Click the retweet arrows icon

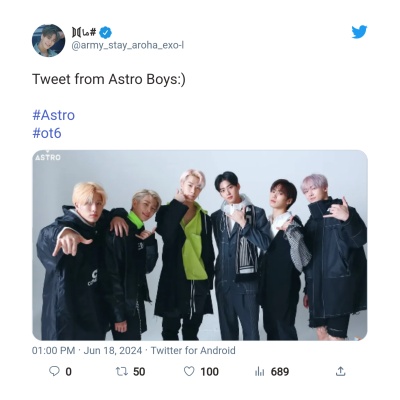[122, 371]
